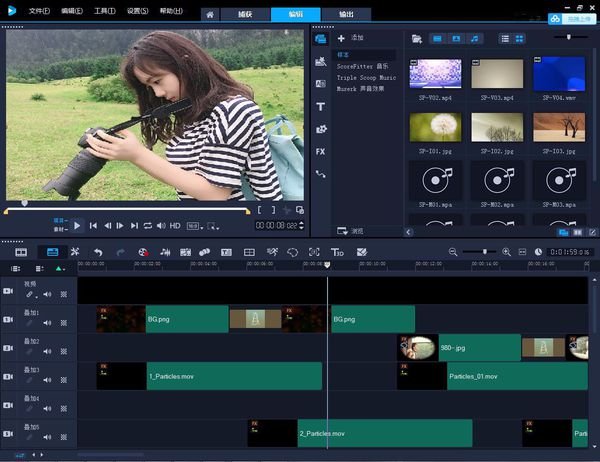Expand the 浏览 browse option
Screen dimensions: 600x462
coord(350,230)
